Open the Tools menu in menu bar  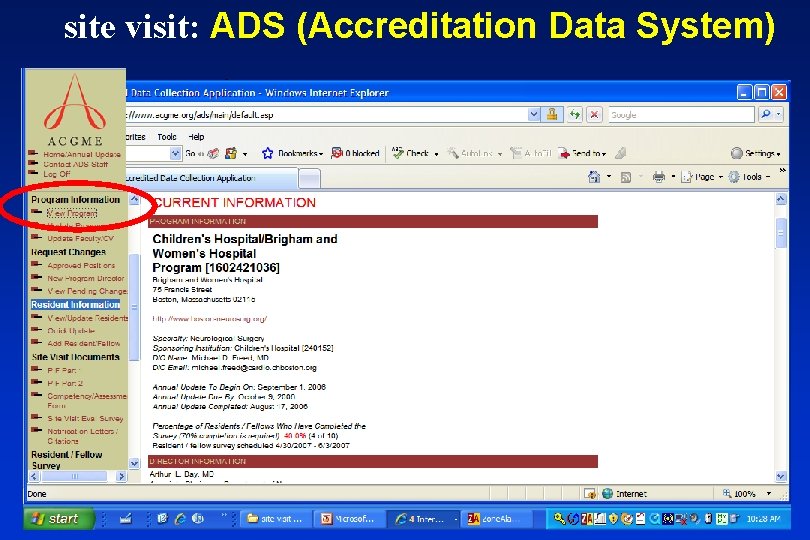(x=167, y=137)
